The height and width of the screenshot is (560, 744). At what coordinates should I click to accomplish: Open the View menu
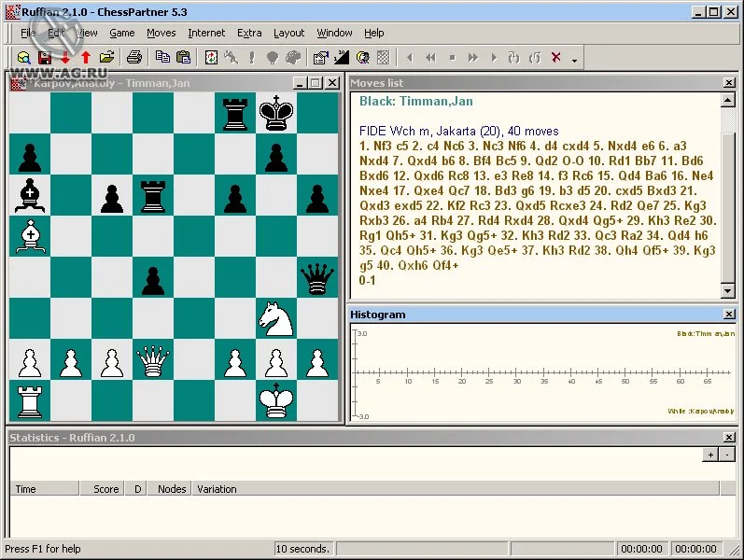tap(87, 33)
